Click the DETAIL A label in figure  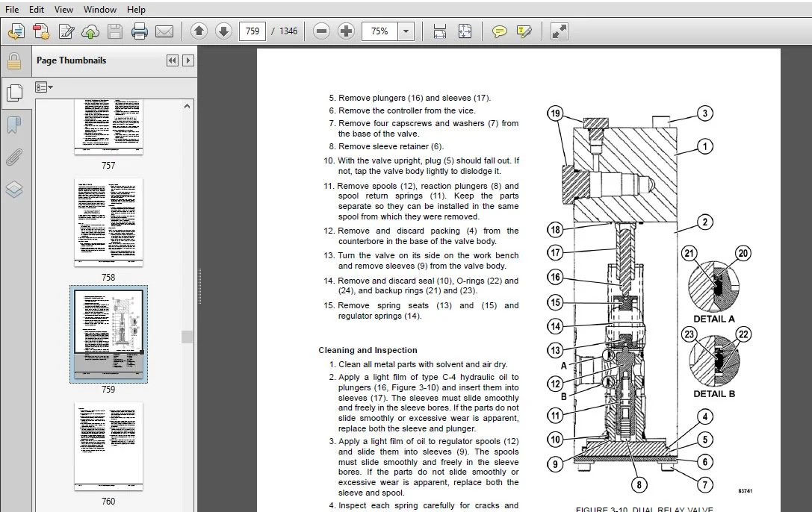714,319
